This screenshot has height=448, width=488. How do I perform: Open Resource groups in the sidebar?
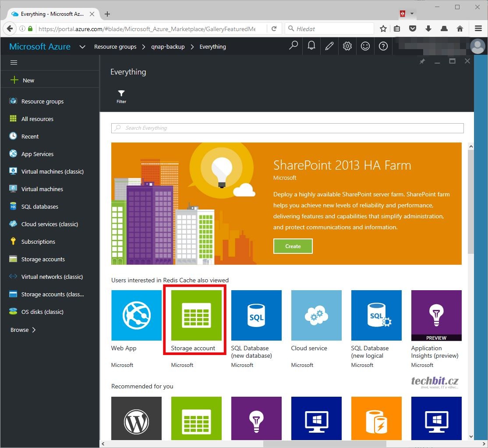[42, 101]
